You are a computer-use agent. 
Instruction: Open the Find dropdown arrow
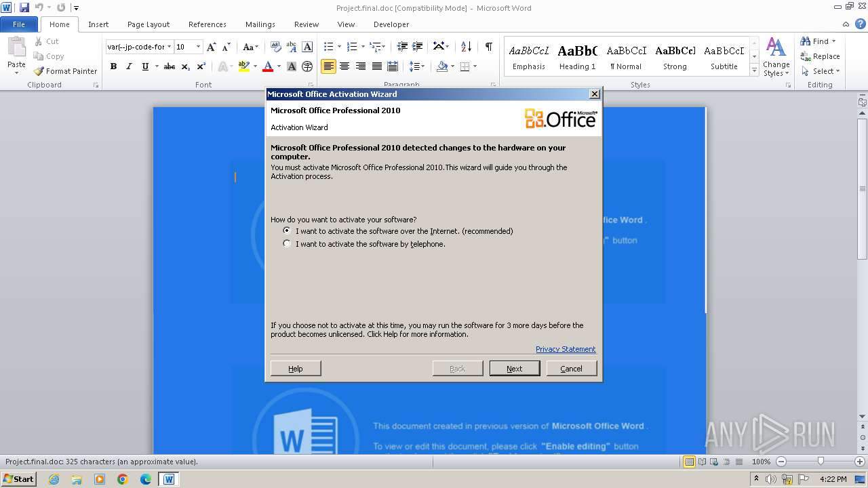(x=834, y=41)
